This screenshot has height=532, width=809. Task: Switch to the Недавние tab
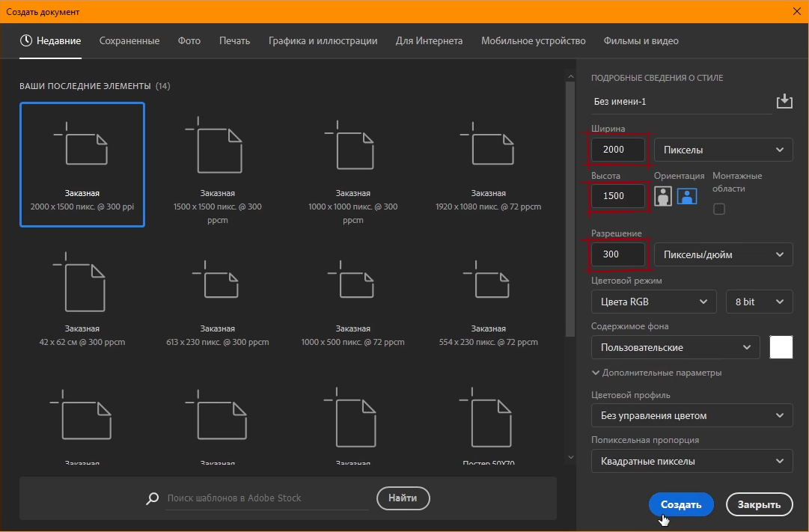[51, 40]
